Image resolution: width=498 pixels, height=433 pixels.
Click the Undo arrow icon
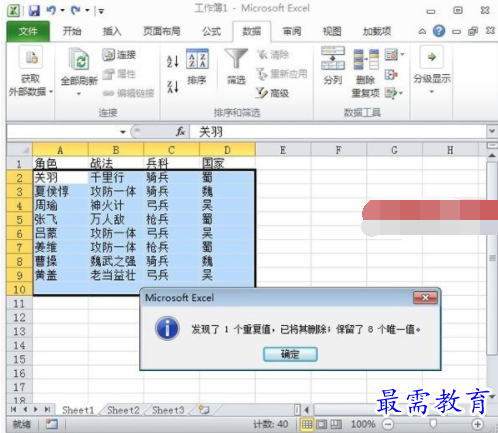tap(51, 10)
